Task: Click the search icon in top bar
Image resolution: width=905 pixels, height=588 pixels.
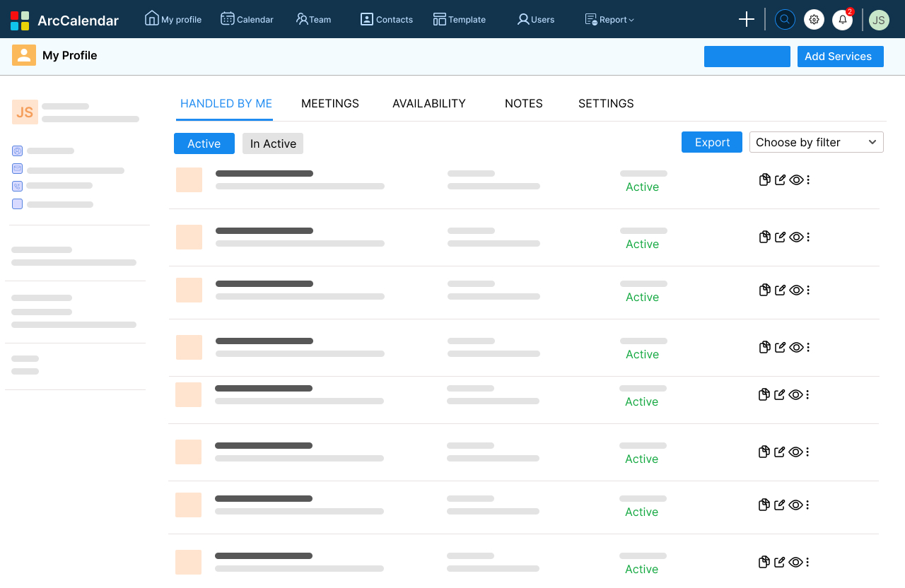Action: pos(785,20)
